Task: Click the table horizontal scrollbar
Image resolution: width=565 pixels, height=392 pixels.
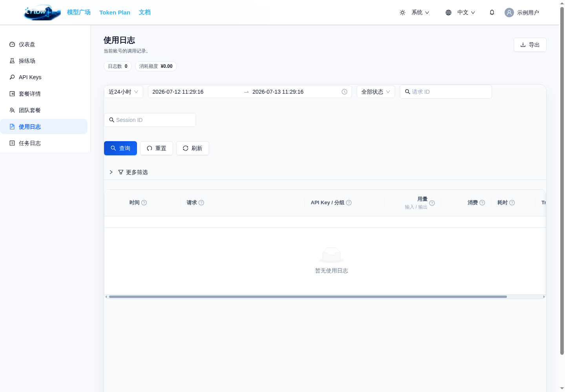Action: click(308, 297)
